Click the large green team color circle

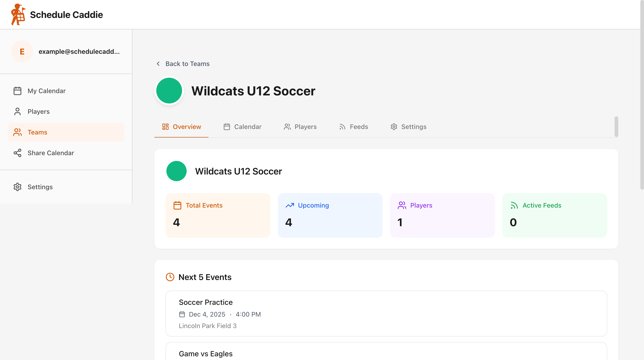(169, 91)
